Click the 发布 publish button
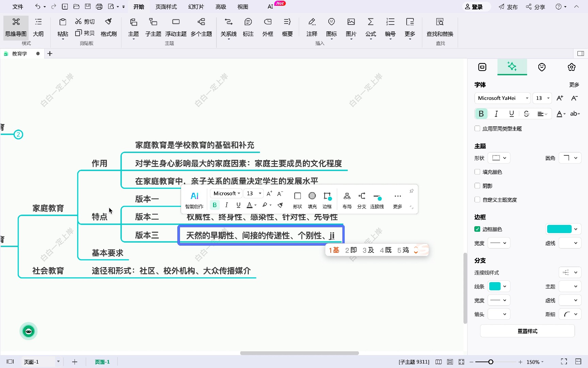 pyautogui.click(x=508, y=7)
